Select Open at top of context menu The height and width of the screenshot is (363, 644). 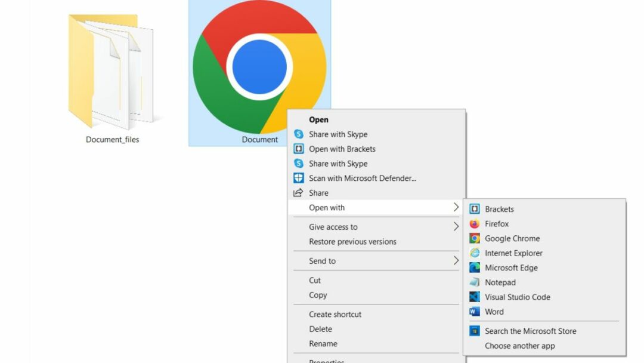318,120
